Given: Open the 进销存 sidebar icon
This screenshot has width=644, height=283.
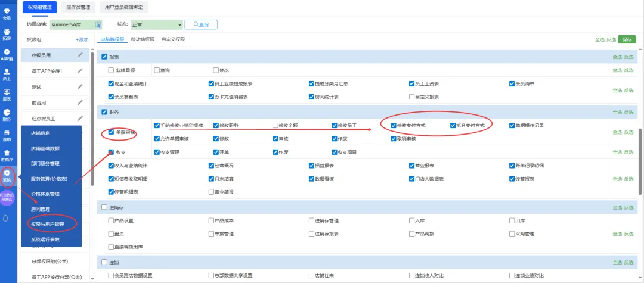Looking at the screenshot, I should pyautogui.click(x=7, y=156).
